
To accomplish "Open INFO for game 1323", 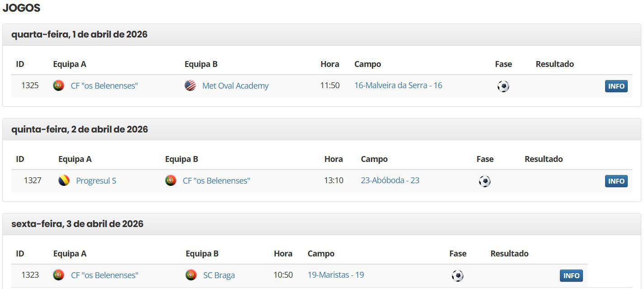I will click(571, 275).
